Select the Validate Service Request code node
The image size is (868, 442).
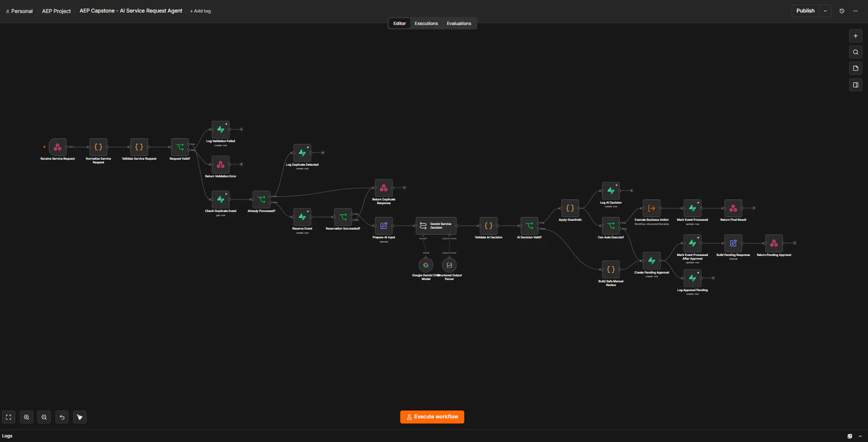click(x=139, y=147)
